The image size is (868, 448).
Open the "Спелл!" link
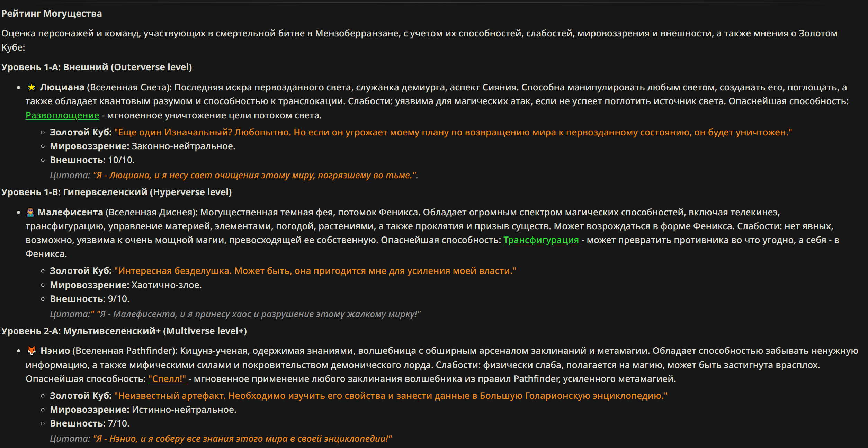[167, 379]
